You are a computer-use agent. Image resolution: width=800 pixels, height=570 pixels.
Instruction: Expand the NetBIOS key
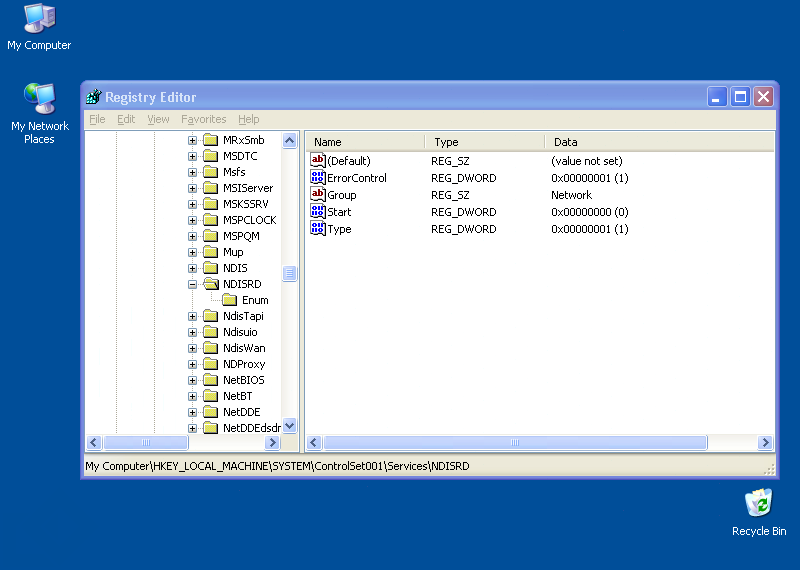point(192,380)
